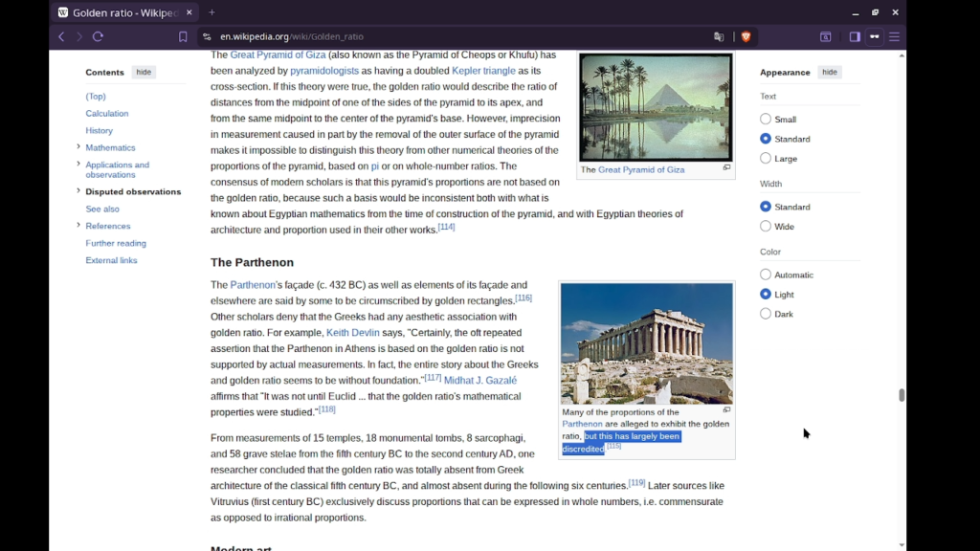This screenshot has height=551, width=980.
Task: Click the scrollbar down arrow
Action: (902, 545)
